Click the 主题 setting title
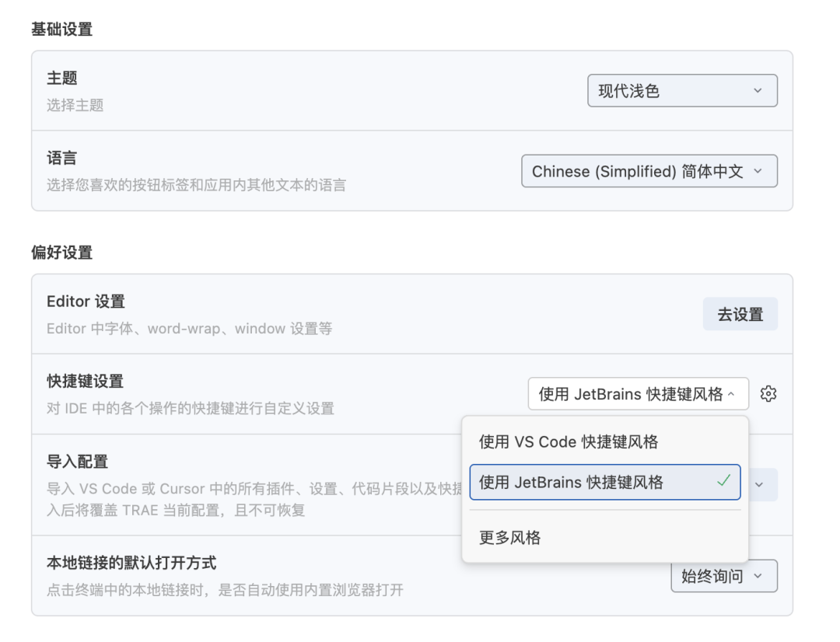 coord(62,79)
